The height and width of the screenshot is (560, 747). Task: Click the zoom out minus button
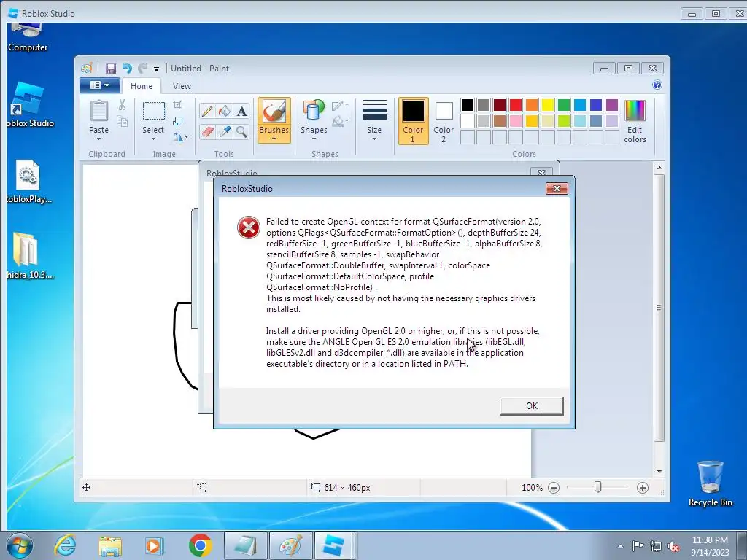(554, 488)
